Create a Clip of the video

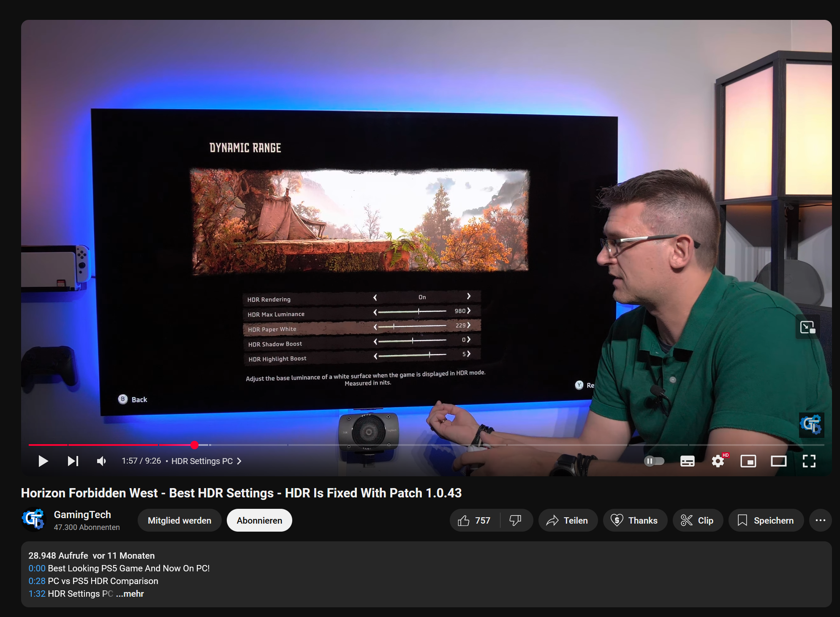(x=697, y=520)
